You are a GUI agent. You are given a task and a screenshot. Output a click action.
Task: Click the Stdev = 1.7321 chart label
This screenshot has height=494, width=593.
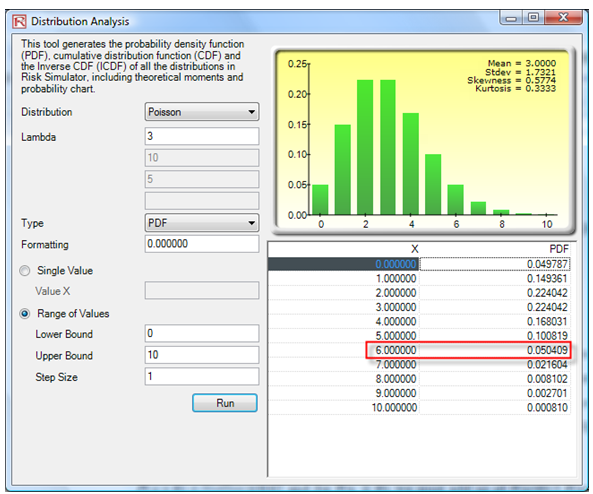pyautogui.click(x=520, y=72)
